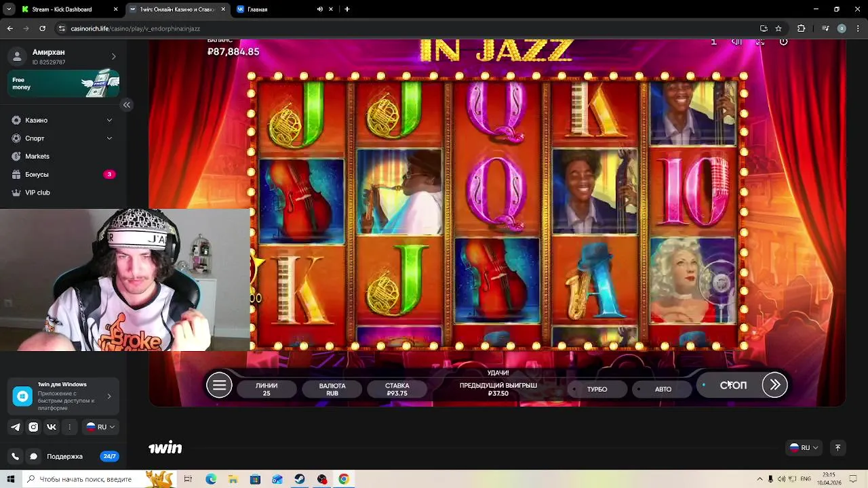The height and width of the screenshot is (488, 868).
Task: Open the Windows Start menu
Action: tap(11, 479)
